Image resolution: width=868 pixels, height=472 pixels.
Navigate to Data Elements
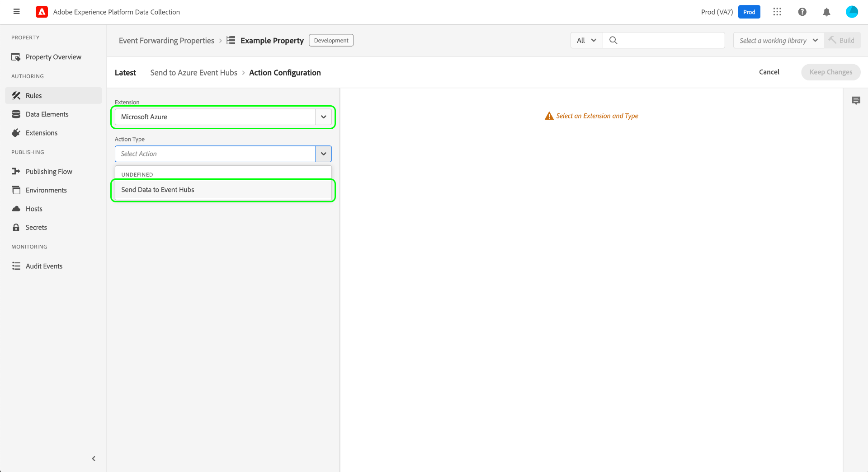coord(47,114)
